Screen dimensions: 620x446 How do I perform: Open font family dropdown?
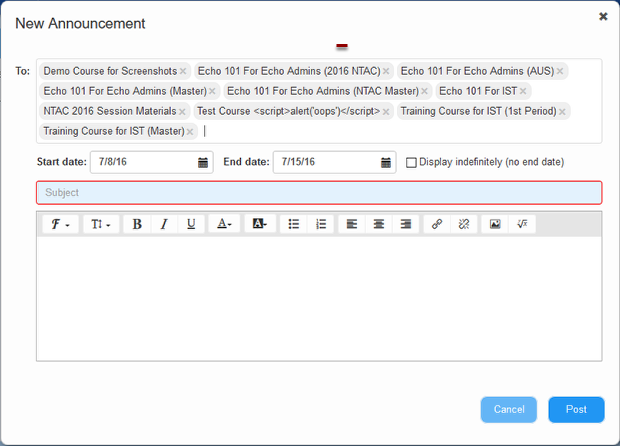[x=60, y=224]
